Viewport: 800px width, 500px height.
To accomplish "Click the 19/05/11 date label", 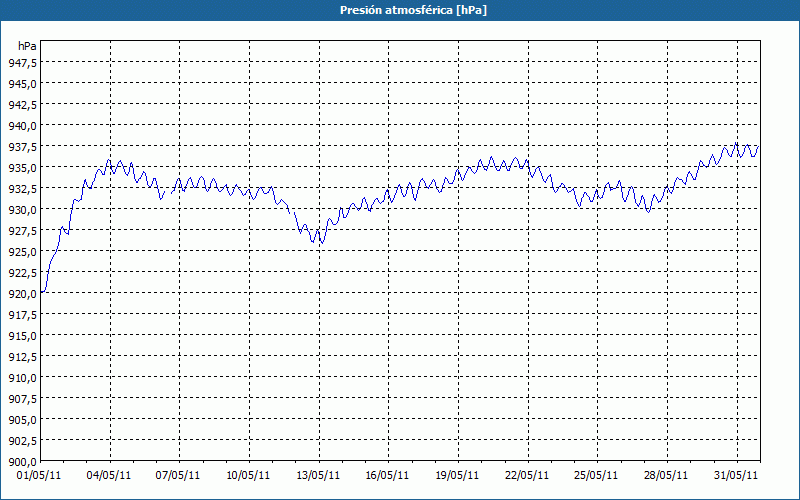I will pos(457,476).
